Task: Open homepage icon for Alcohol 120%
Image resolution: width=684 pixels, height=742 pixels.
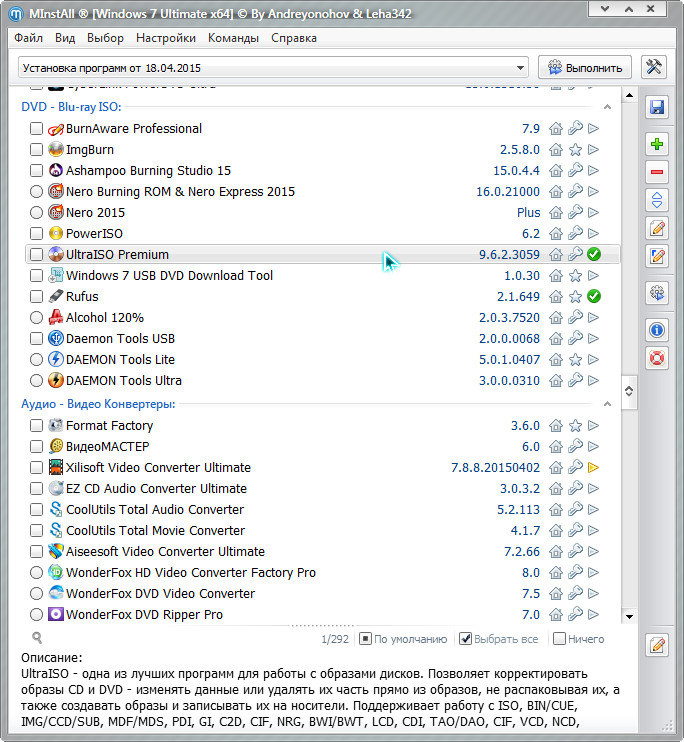Action: (556, 318)
